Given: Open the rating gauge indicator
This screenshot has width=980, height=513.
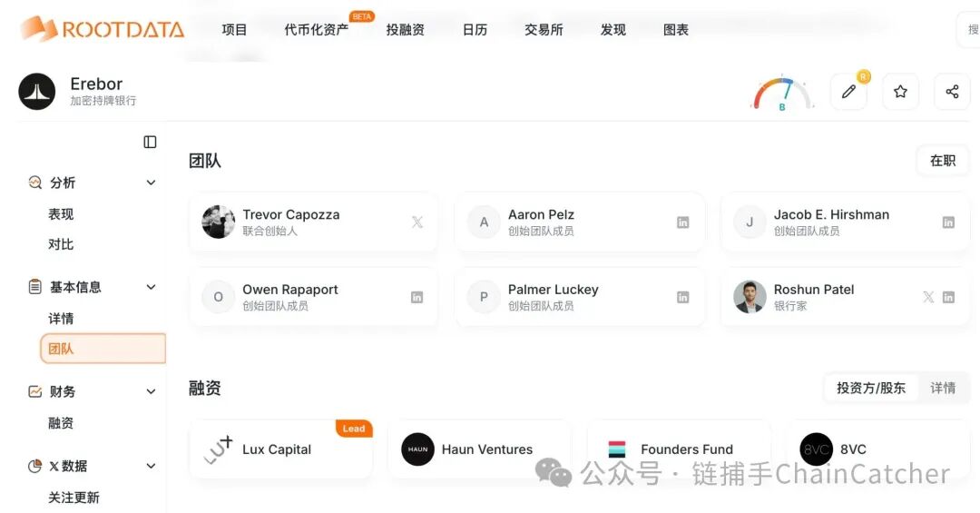Looking at the screenshot, I should coord(782,94).
